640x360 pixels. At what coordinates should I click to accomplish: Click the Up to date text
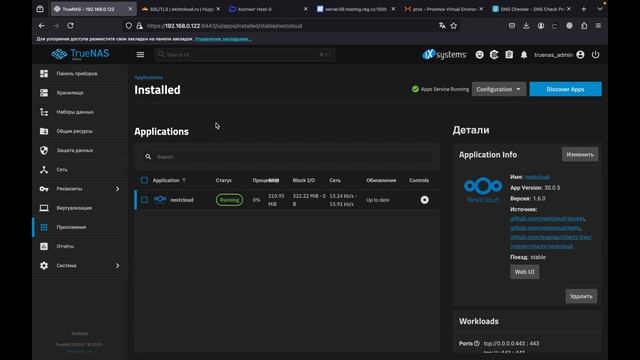[378, 200]
